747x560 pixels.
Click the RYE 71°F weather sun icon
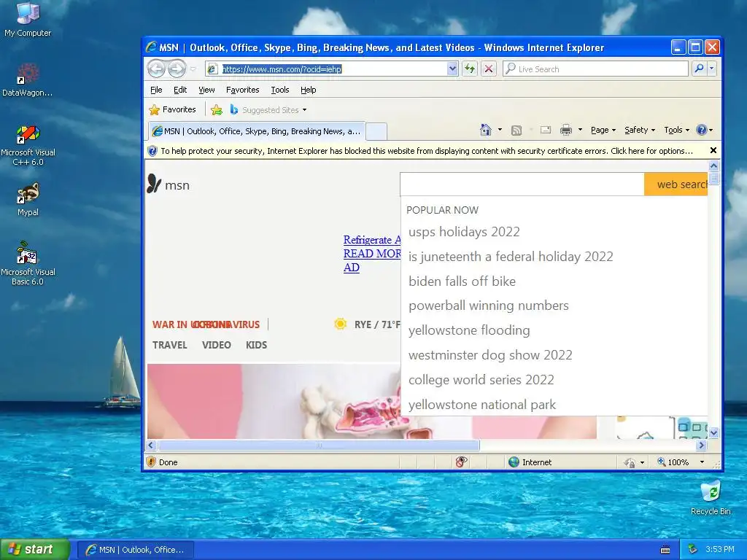(340, 324)
